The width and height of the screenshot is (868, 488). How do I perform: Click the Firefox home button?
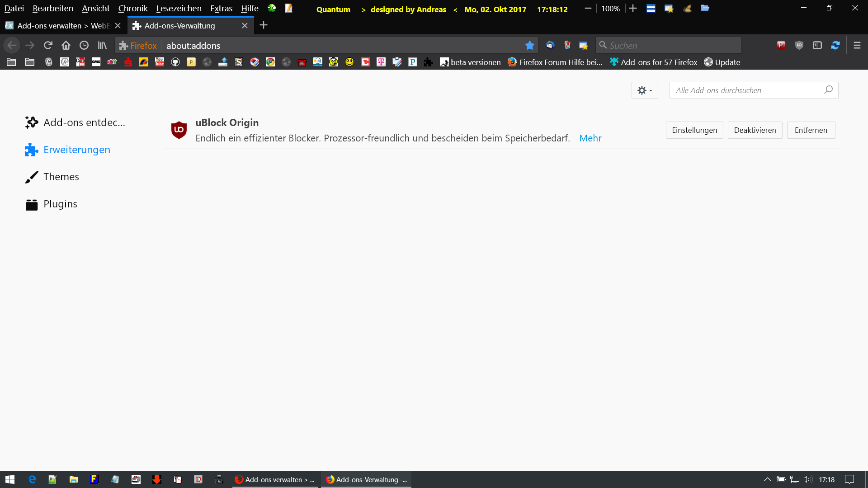pyautogui.click(x=66, y=45)
